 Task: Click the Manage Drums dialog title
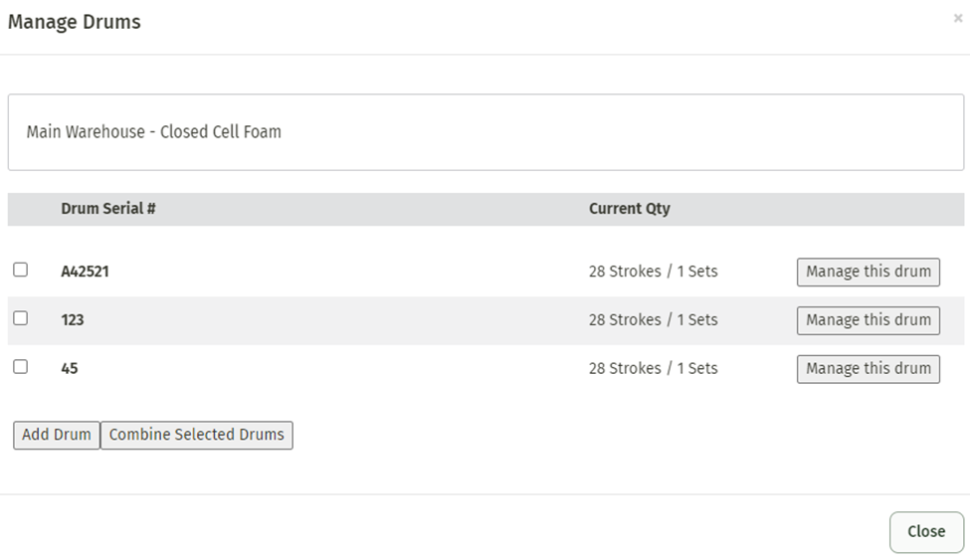[x=75, y=22]
